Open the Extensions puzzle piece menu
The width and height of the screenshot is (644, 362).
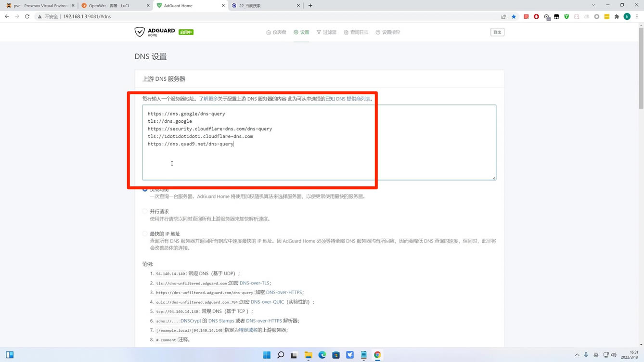pos(617,17)
